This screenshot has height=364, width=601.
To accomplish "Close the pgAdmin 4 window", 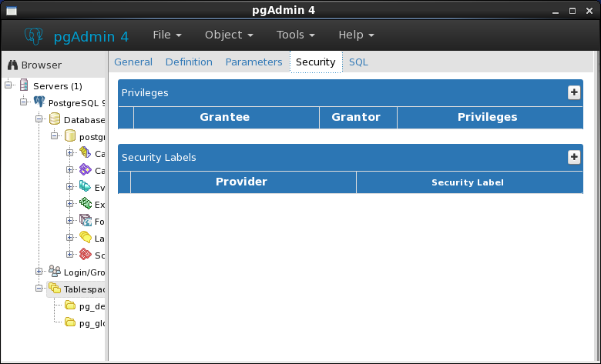I will coord(589,11).
